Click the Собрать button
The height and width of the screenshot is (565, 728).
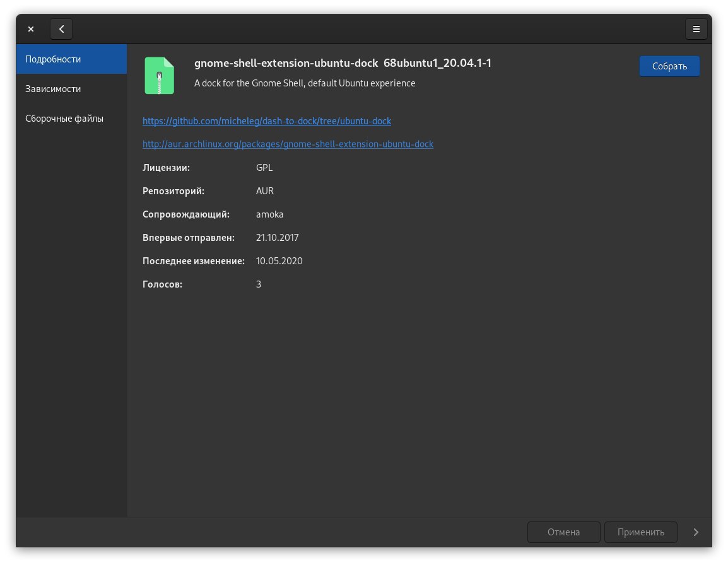tap(669, 66)
